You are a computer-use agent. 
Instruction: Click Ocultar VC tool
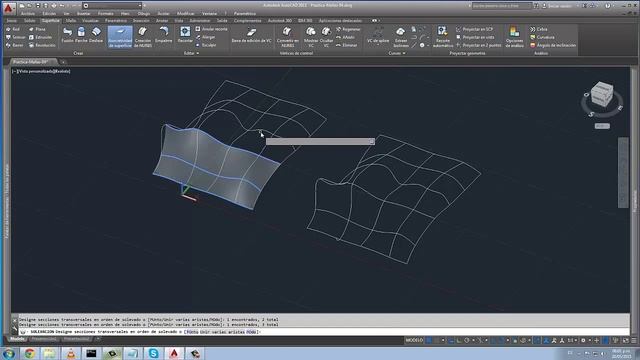pyautogui.click(x=326, y=37)
